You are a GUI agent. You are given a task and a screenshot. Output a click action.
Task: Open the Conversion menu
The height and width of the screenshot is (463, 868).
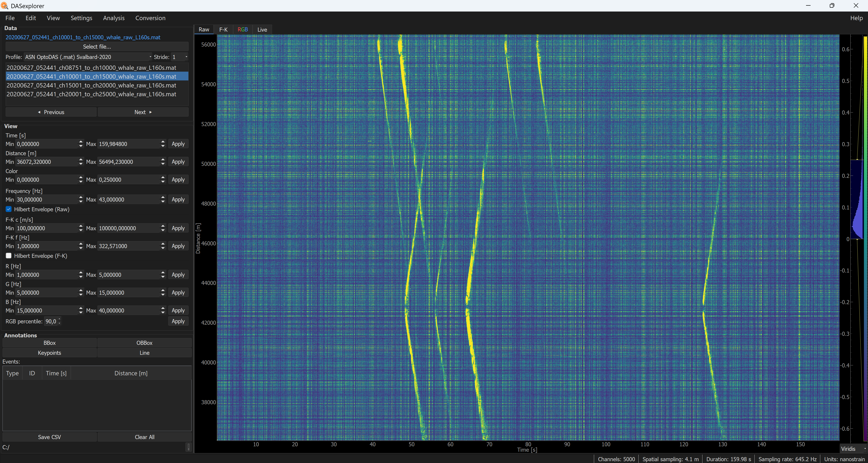(150, 18)
